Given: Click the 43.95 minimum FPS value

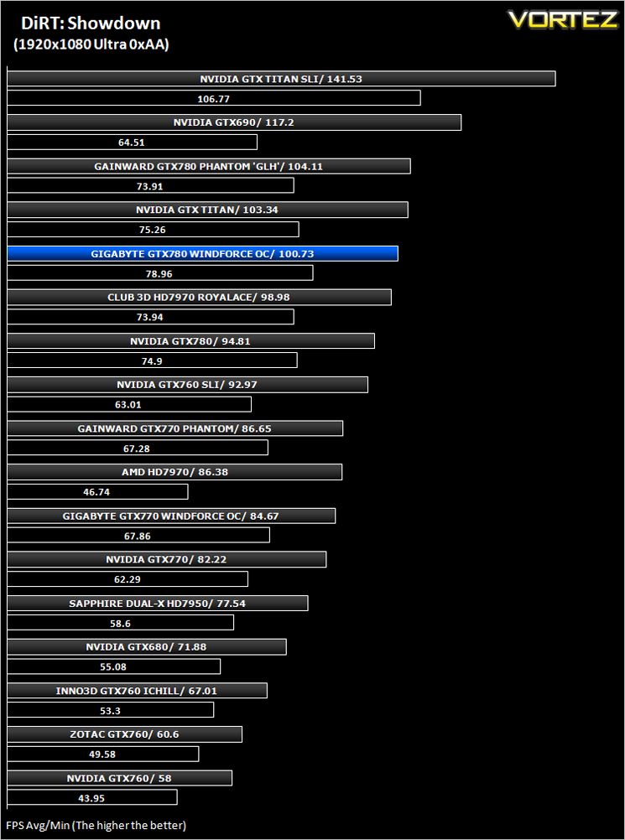Looking at the screenshot, I should point(91,798).
